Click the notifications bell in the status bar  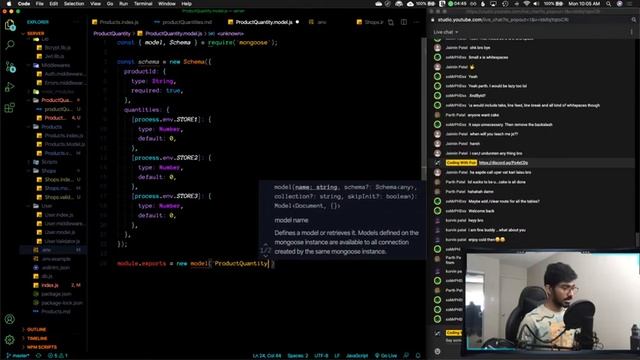[418, 356]
